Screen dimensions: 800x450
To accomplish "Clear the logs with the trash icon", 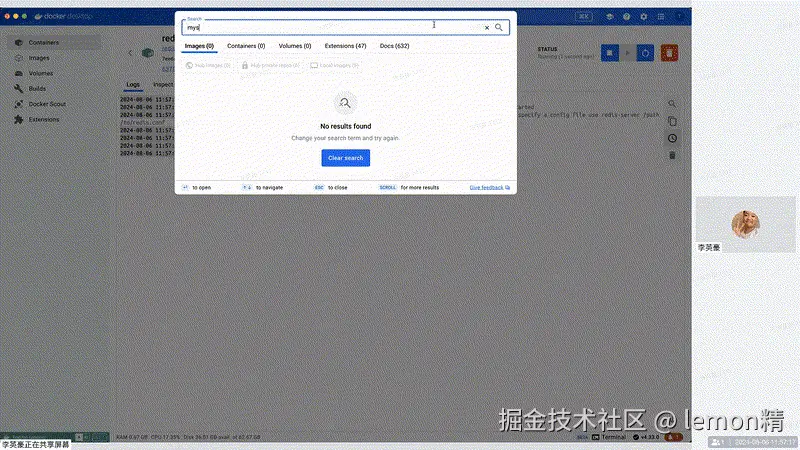I will point(672,155).
